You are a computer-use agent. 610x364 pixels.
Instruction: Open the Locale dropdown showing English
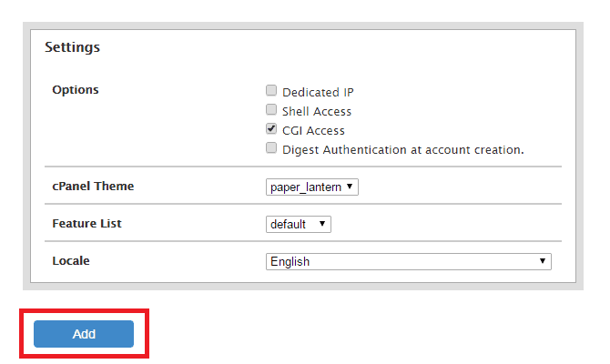coord(408,261)
